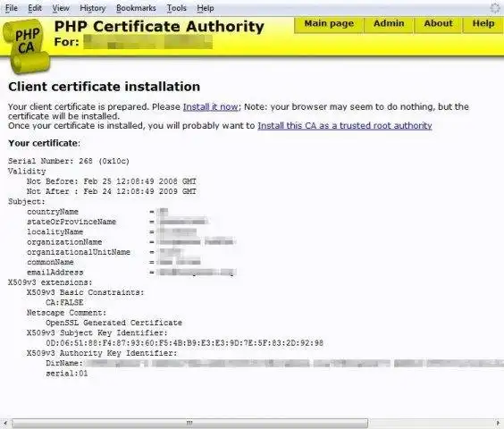Click the 'CA:FALSE' value

pyautogui.click(x=64, y=302)
